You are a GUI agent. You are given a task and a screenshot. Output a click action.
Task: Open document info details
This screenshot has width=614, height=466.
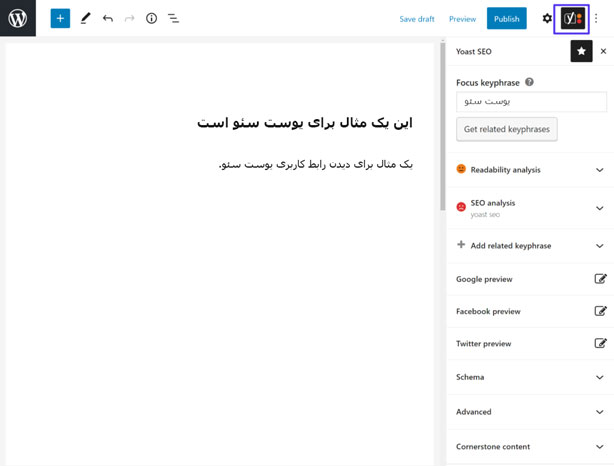click(152, 18)
